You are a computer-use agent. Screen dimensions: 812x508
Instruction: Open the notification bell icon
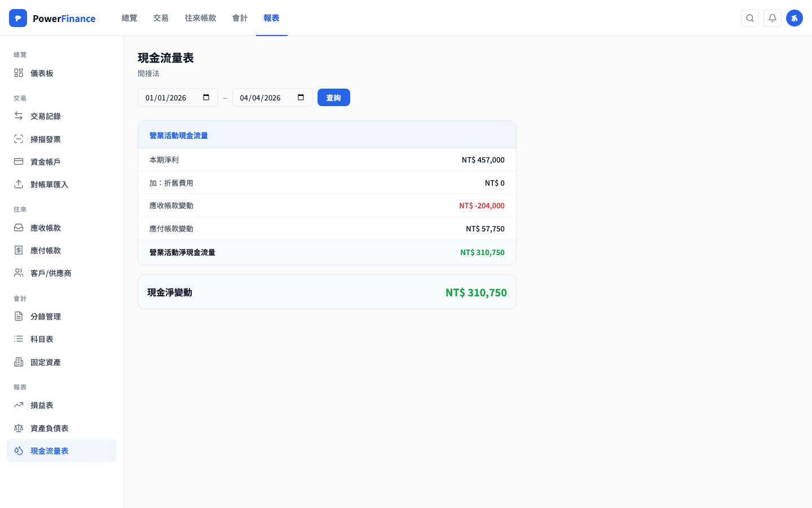coord(772,18)
